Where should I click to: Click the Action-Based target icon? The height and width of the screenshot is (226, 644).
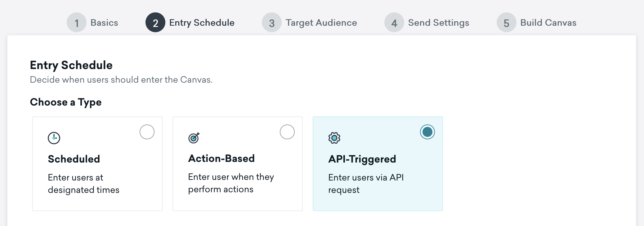(194, 138)
